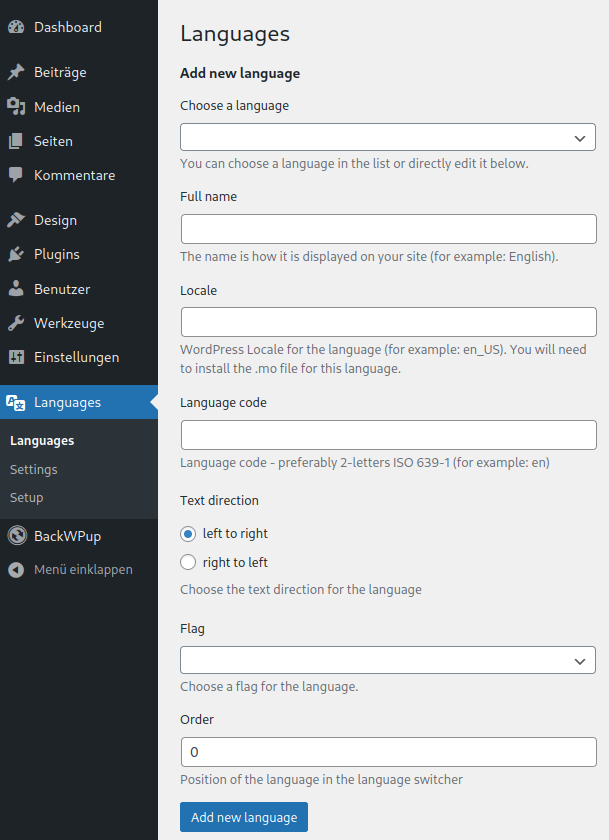Click the Design paintbrush icon

click(16, 220)
